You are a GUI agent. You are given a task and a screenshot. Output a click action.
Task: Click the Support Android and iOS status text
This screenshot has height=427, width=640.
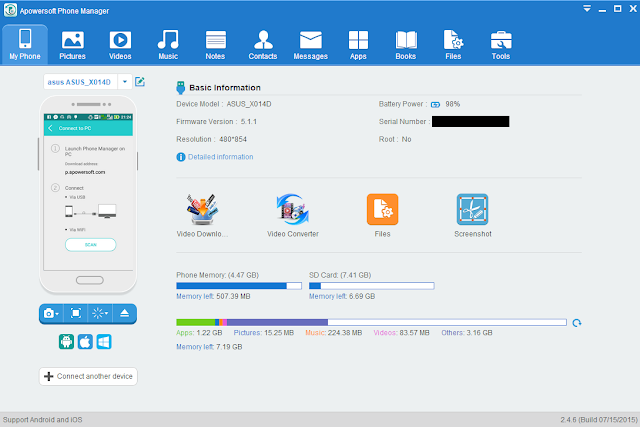(x=42, y=420)
